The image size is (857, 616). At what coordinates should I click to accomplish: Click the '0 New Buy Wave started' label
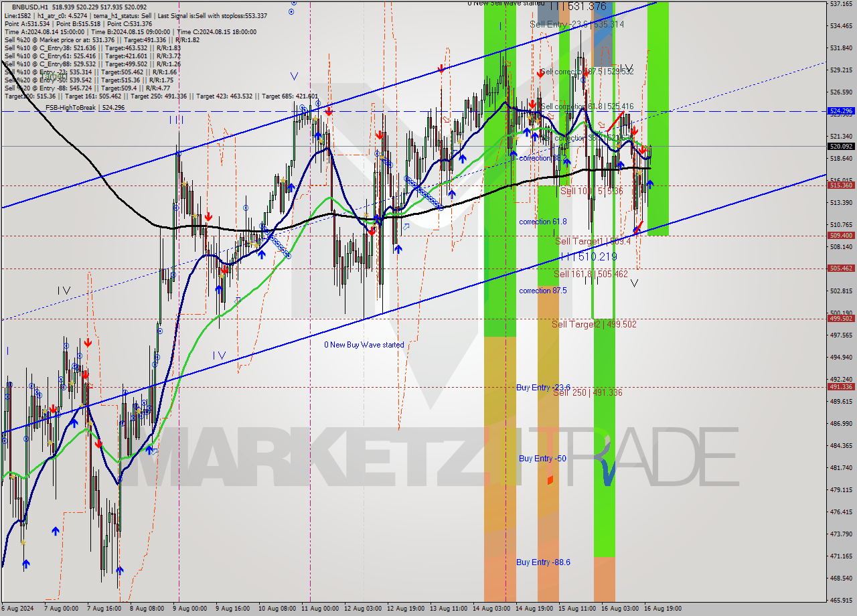[x=364, y=345]
